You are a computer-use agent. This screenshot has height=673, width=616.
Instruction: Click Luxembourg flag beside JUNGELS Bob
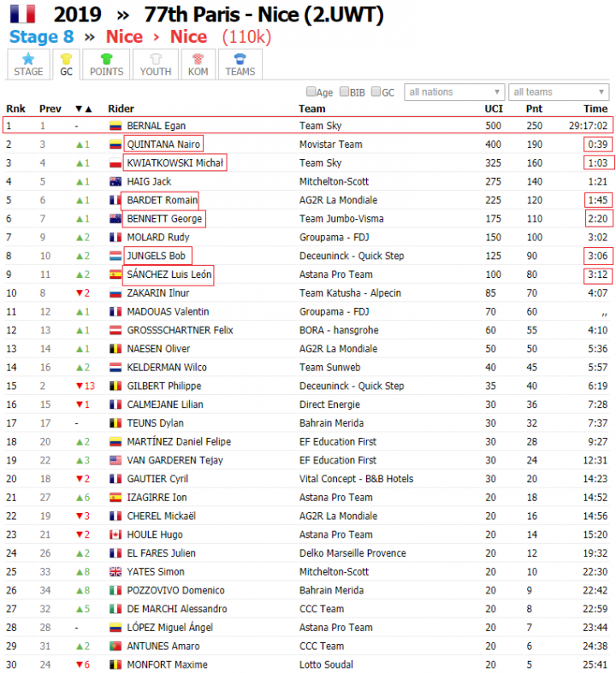pyautogui.click(x=115, y=256)
